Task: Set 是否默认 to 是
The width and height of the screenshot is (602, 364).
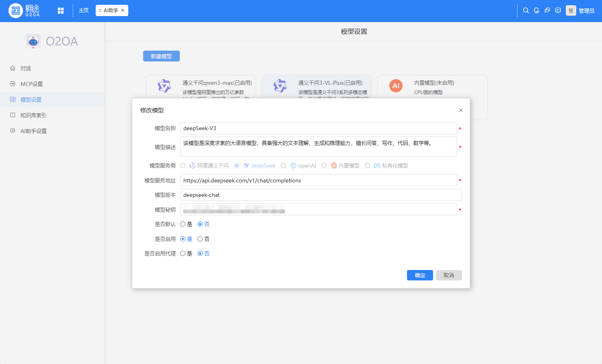Action: click(183, 224)
